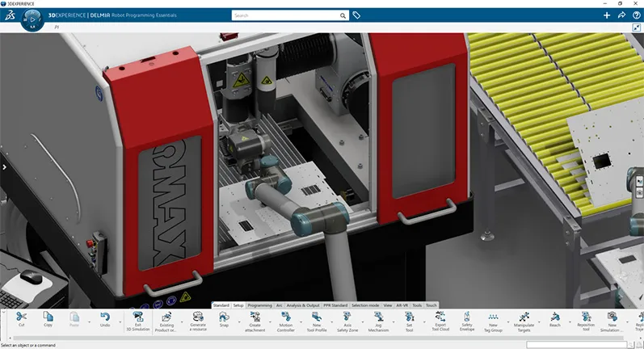Select Reposition tool icon

586,317
